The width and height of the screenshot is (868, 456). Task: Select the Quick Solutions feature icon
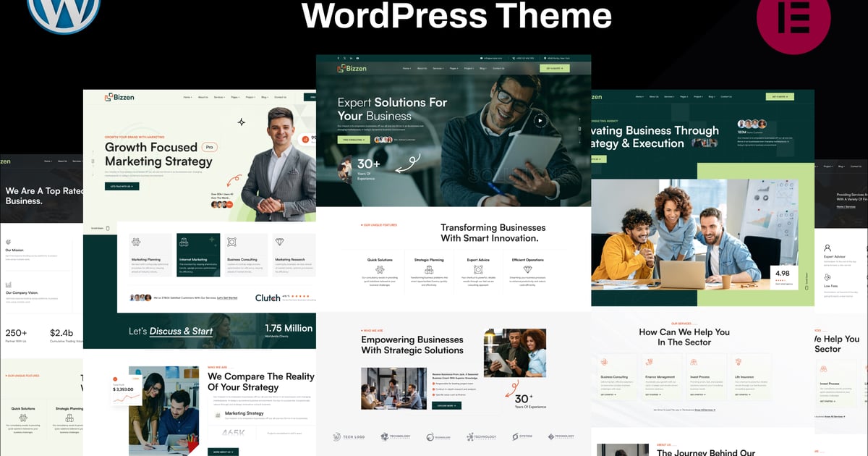(380, 269)
